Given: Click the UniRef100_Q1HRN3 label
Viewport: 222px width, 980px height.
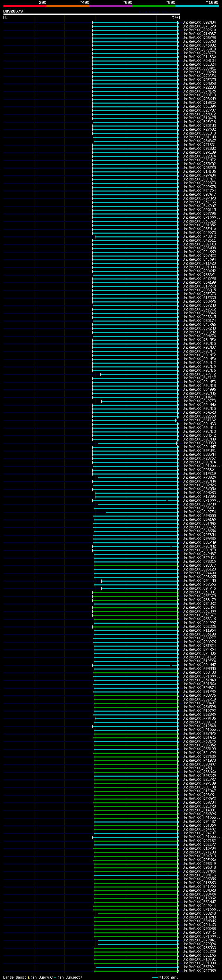Looking at the screenshot, I should coord(199,917).
